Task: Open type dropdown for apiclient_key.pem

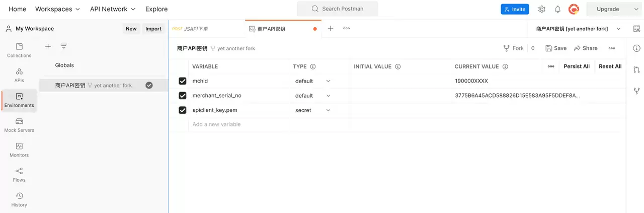Action: coord(313,110)
